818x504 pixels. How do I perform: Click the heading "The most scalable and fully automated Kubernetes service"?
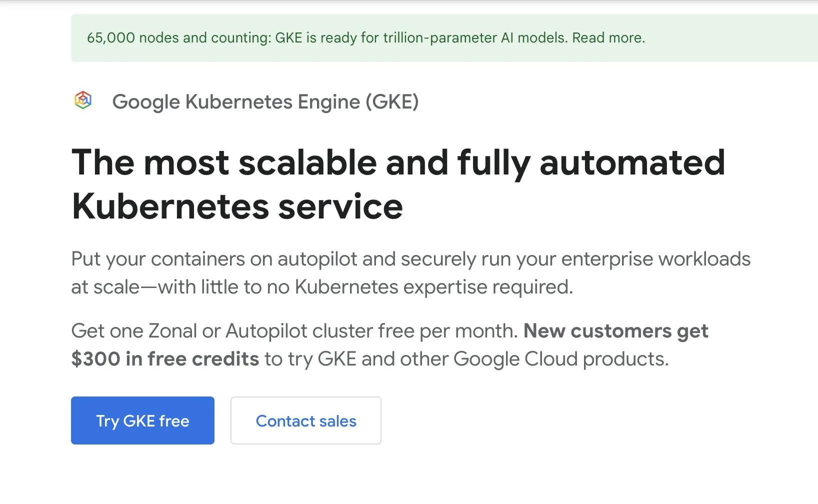[398, 184]
